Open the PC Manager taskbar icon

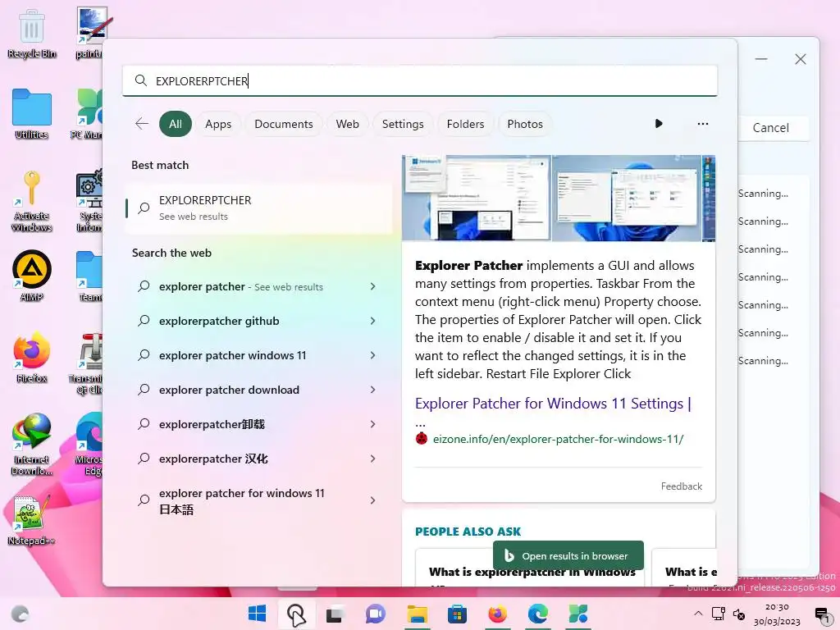click(x=578, y=614)
